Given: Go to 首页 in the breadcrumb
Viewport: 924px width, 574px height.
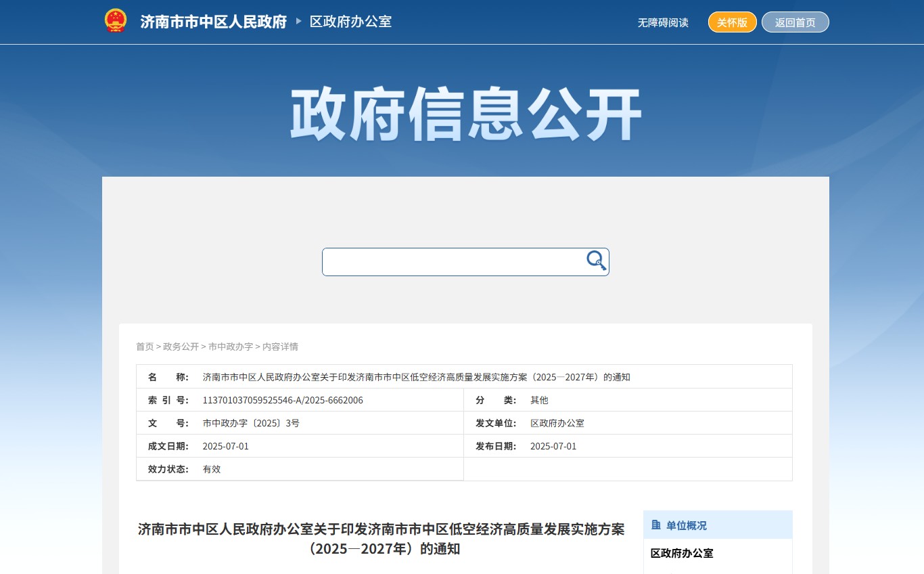Looking at the screenshot, I should click(x=145, y=347).
